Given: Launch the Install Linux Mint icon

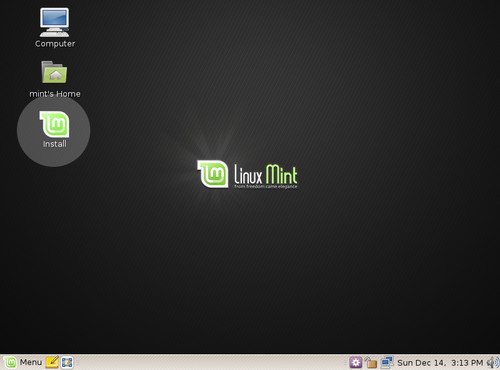Looking at the screenshot, I should 54,124.
